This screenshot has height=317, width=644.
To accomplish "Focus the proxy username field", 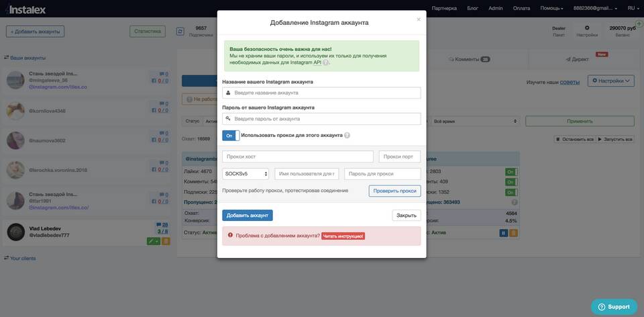I will coord(307,174).
